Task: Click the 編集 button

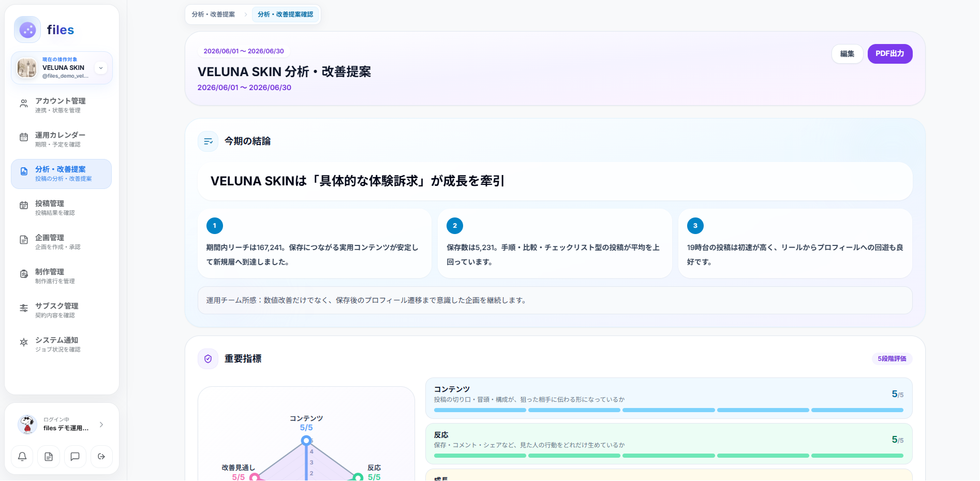Action: [x=847, y=54]
